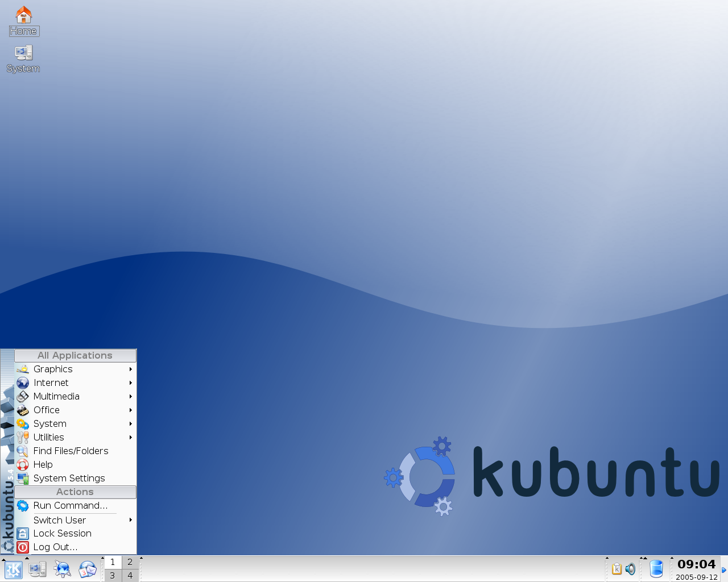Open the Klipper clipboard tray icon
This screenshot has width=728, height=582.
(x=617, y=568)
